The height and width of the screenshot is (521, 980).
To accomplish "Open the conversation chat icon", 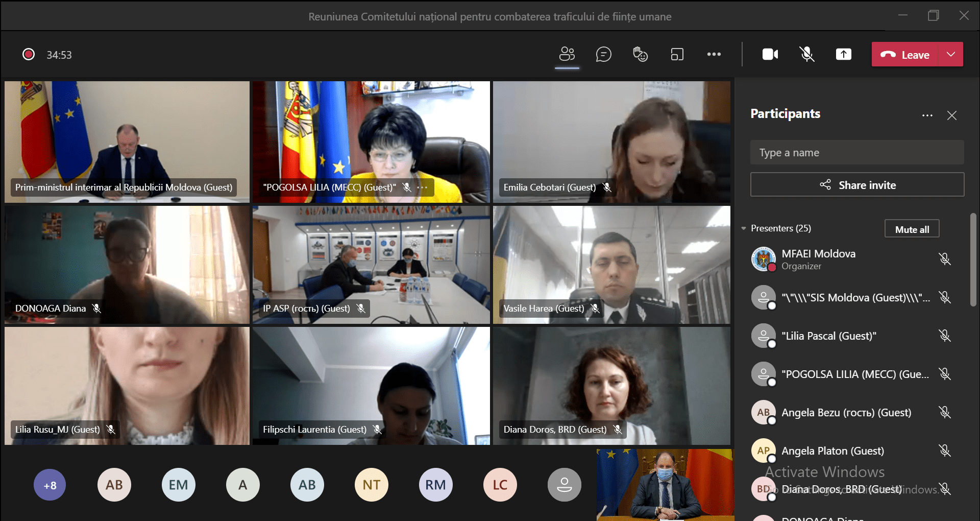I will [603, 54].
